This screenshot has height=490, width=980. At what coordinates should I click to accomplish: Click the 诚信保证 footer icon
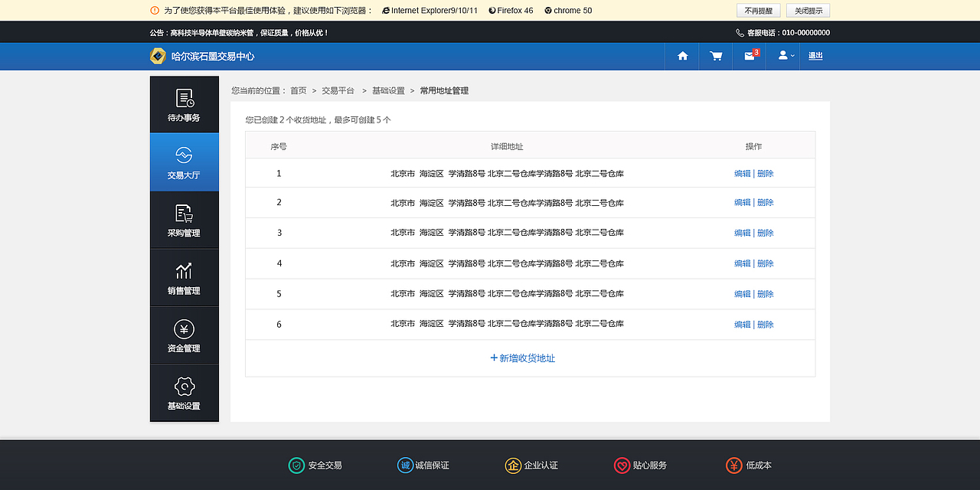(x=404, y=465)
